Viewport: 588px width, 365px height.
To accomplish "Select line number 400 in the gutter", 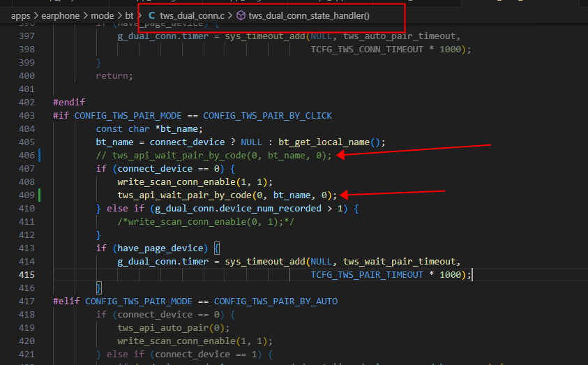I will point(27,76).
